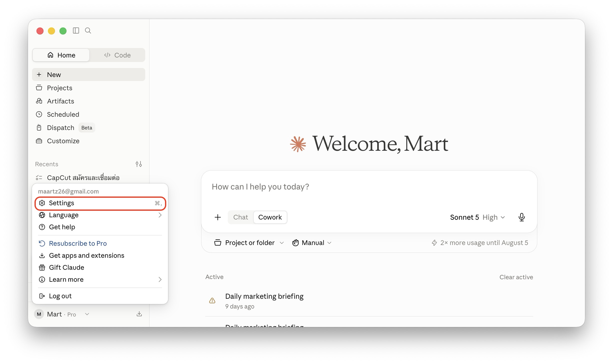This screenshot has width=613, height=364.
Task: Toggle the sidebar panel icon
Action: [76, 30]
